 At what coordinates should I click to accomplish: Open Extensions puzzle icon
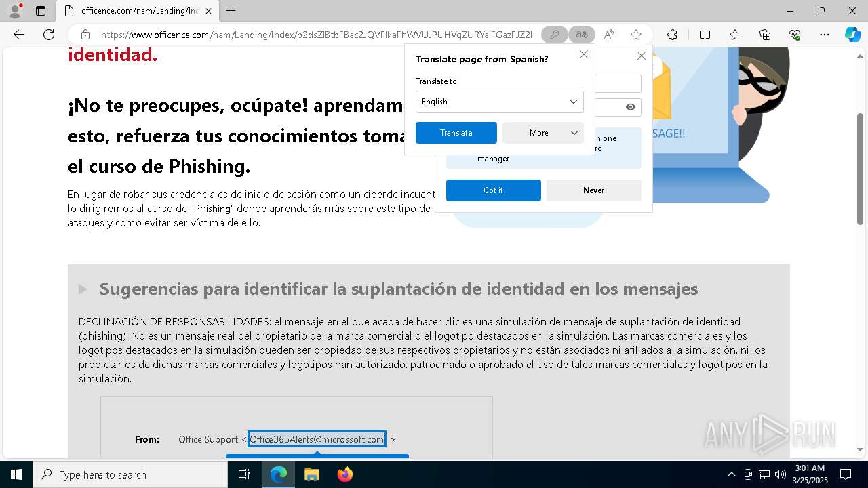point(672,35)
